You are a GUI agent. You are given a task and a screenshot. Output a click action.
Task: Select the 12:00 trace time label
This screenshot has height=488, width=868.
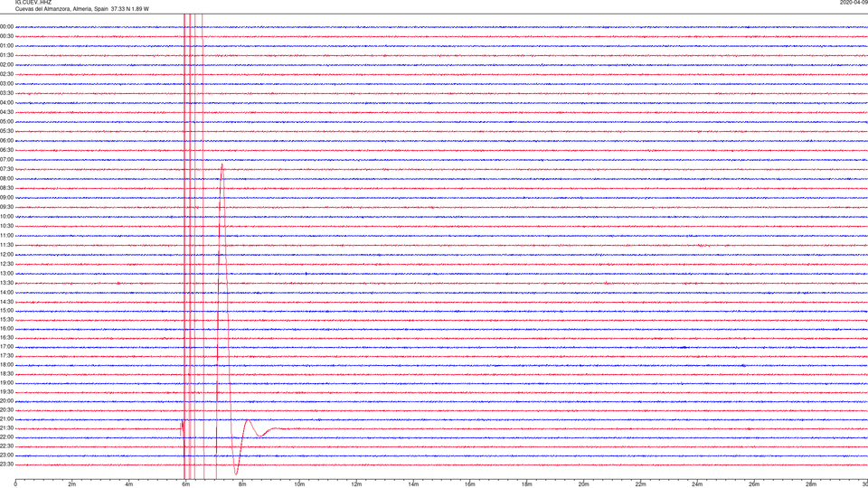click(6, 255)
